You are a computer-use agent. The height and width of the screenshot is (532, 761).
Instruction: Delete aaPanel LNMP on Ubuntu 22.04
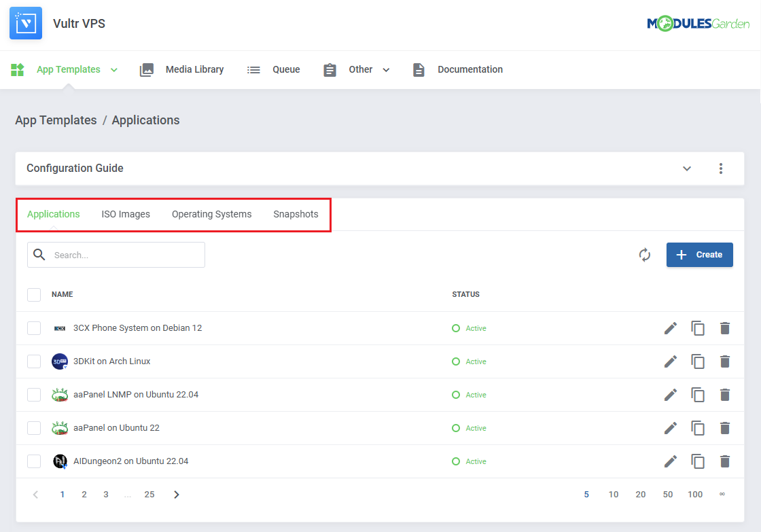(x=724, y=395)
